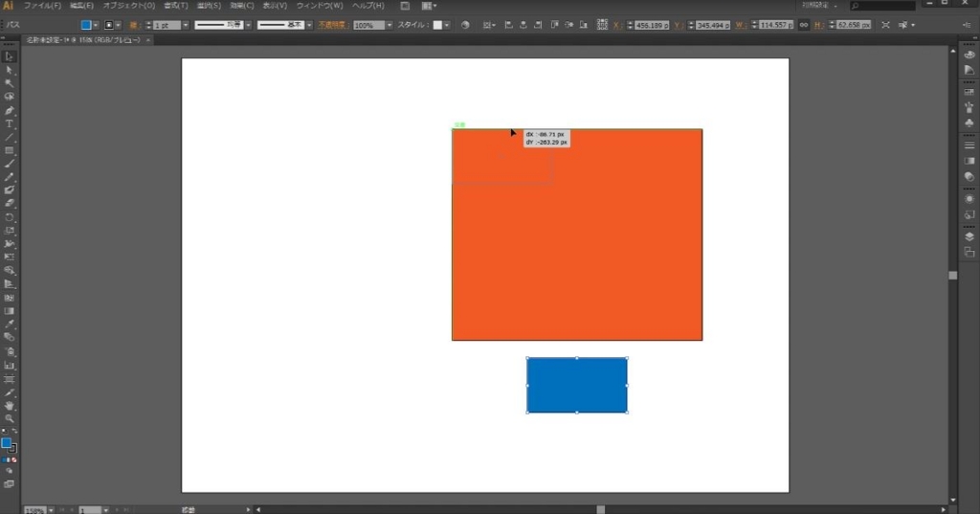Select the Pen tool
980x514 pixels.
click(x=9, y=111)
